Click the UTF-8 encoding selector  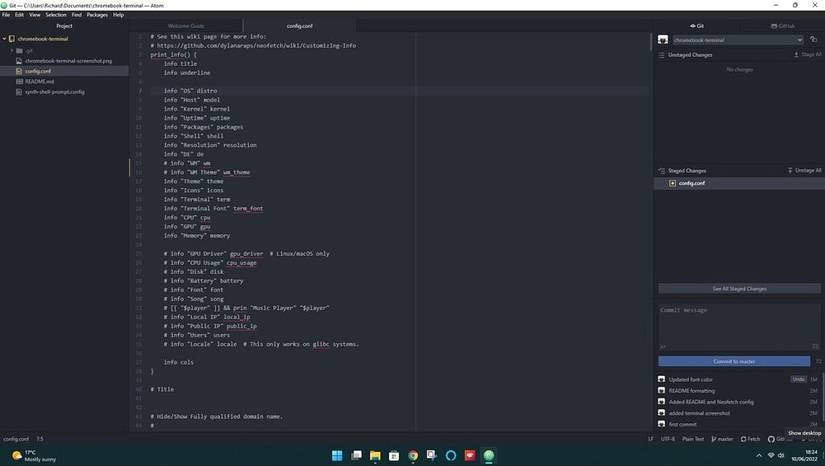coord(668,439)
